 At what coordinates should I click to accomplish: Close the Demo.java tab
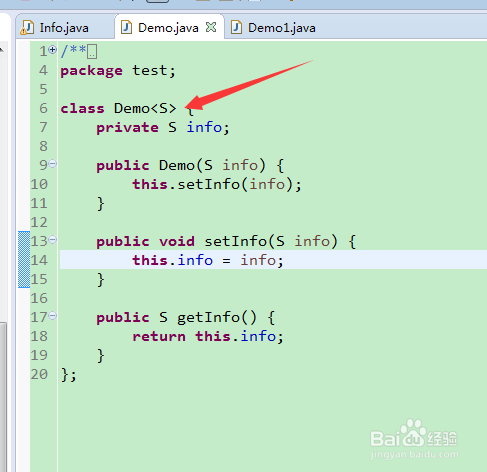click(211, 27)
